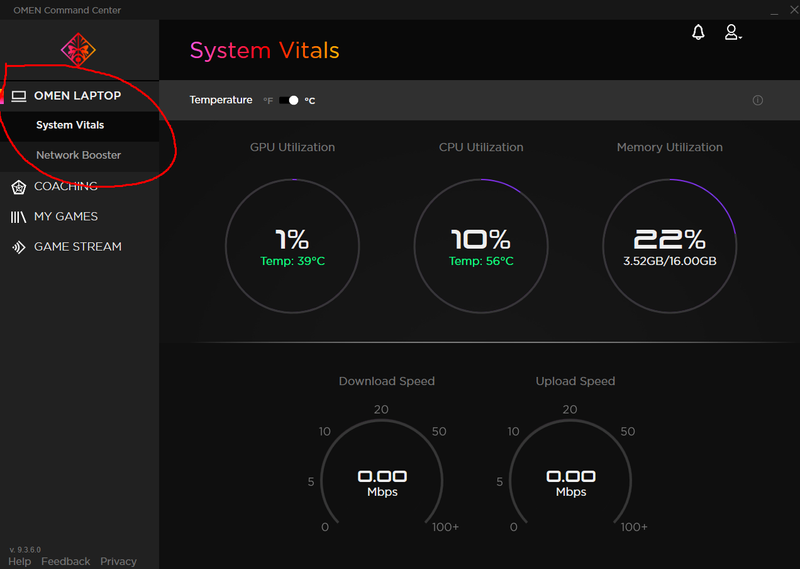Open the Feedback link
This screenshot has height=569, width=800.
click(66, 561)
